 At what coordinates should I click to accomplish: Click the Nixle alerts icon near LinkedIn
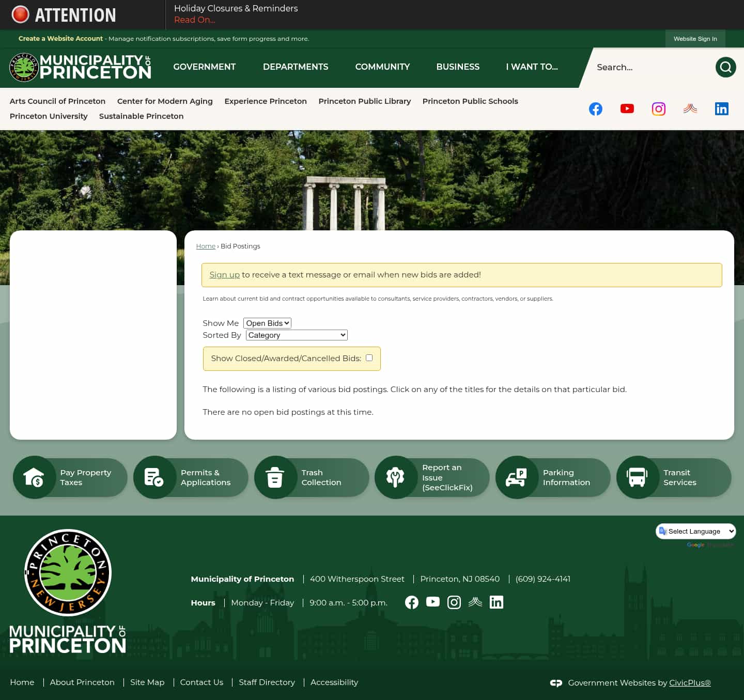690,108
